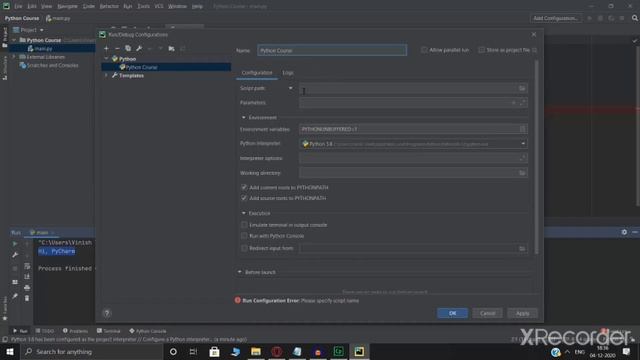Collapse the Before launch section
This screenshot has width=640, height=360.
tap(240, 272)
